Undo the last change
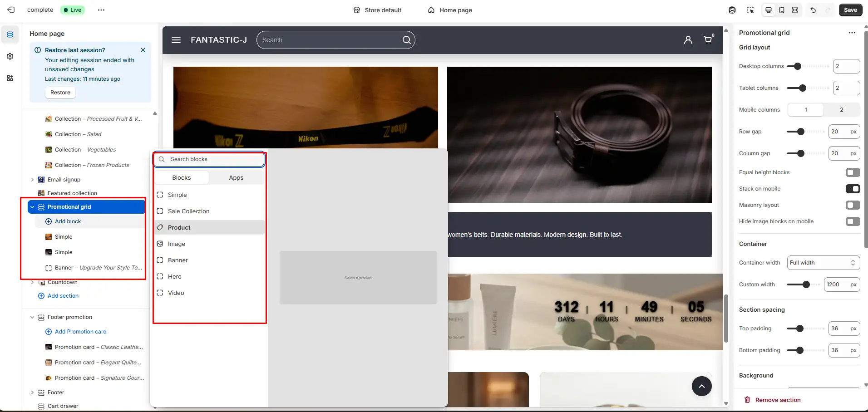Image resolution: width=868 pixels, height=412 pixels. tap(813, 10)
